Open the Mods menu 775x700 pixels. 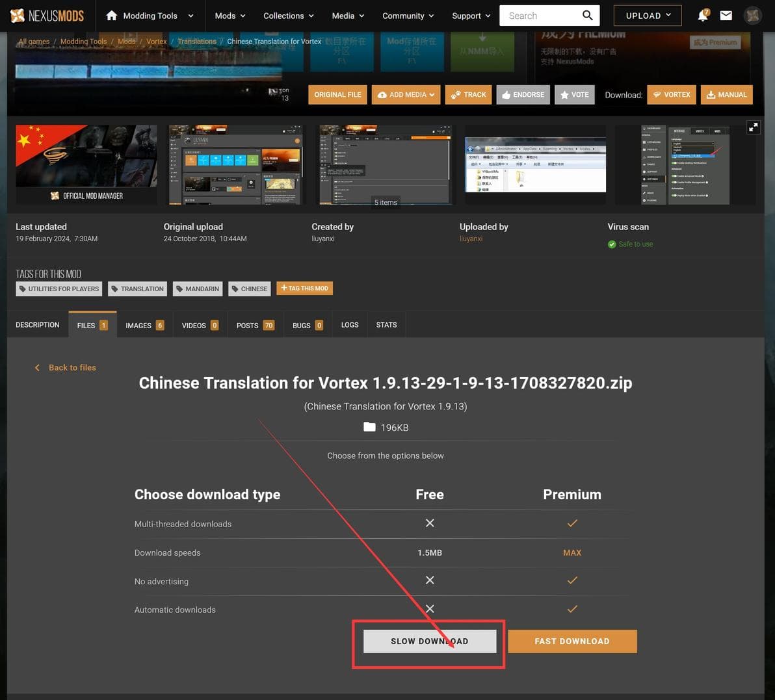(x=230, y=16)
